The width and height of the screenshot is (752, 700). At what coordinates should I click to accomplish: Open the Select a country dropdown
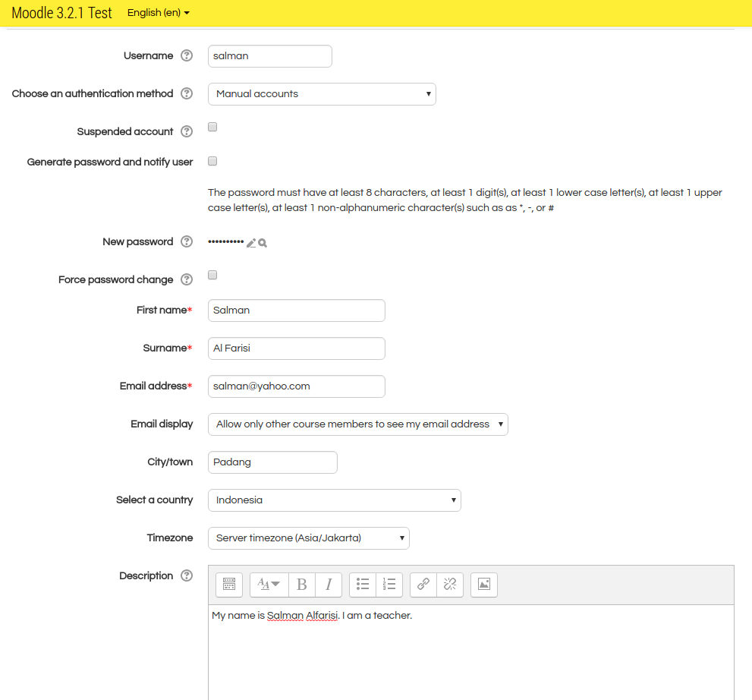(334, 500)
